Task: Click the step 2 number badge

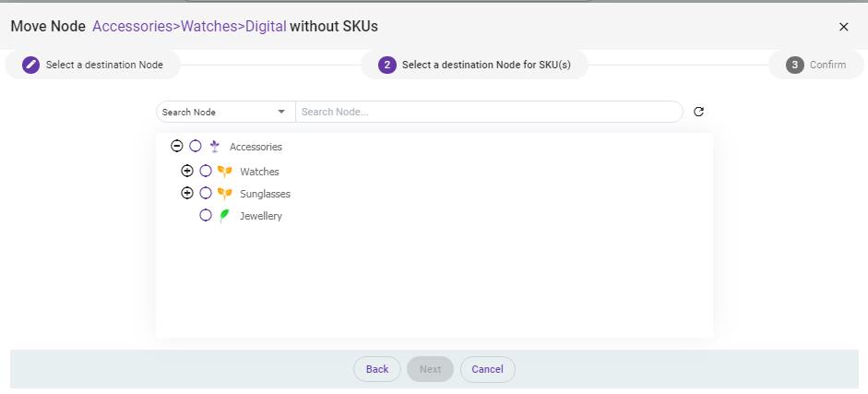Action: pyautogui.click(x=386, y=65)
